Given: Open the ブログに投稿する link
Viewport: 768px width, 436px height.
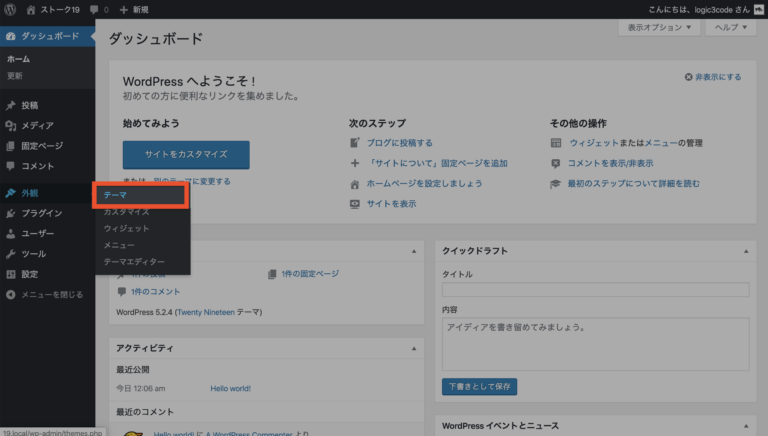Looking at the screenshot, I should click(400, 143).
